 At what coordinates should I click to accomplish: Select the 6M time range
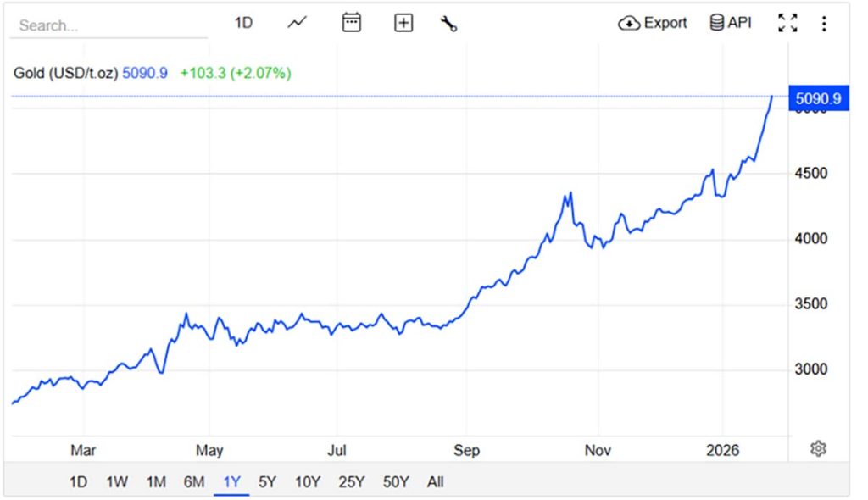click(193, 481)
